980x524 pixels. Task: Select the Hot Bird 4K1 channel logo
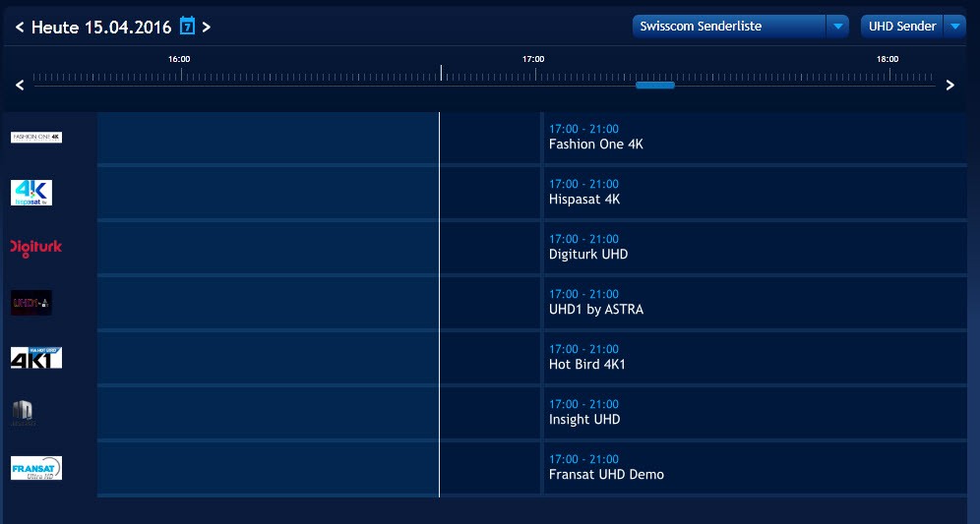36,357
